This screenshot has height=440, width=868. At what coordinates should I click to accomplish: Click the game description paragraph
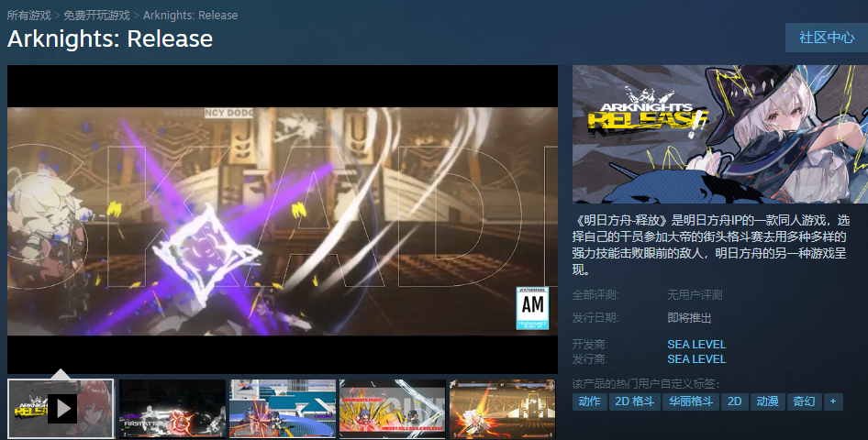coord(711,246)
